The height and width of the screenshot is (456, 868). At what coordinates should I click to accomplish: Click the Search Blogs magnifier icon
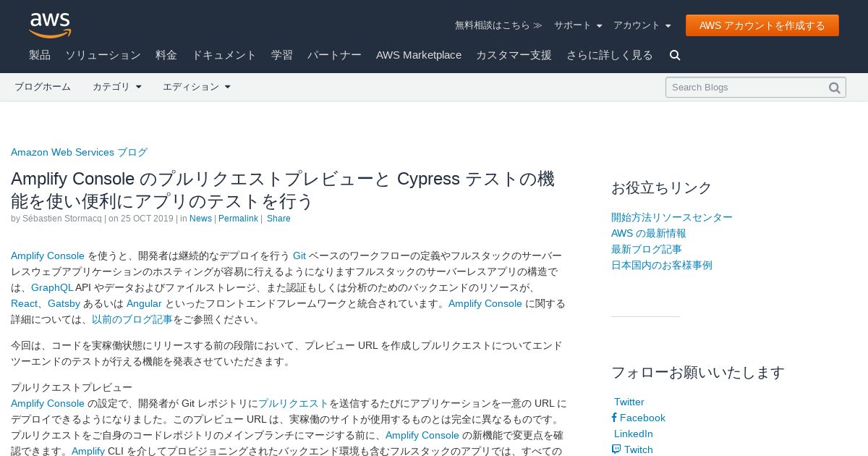click(x=835, y=88)
